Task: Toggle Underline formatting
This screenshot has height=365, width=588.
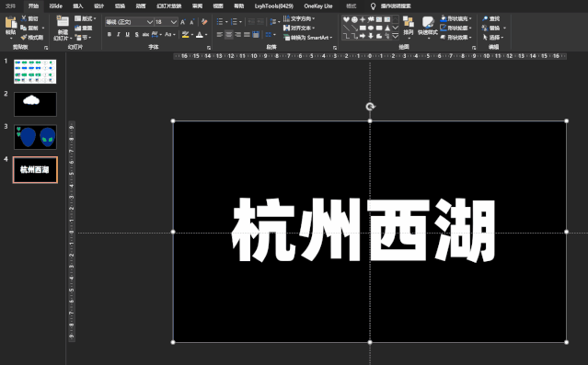Action: coord(128,34)
